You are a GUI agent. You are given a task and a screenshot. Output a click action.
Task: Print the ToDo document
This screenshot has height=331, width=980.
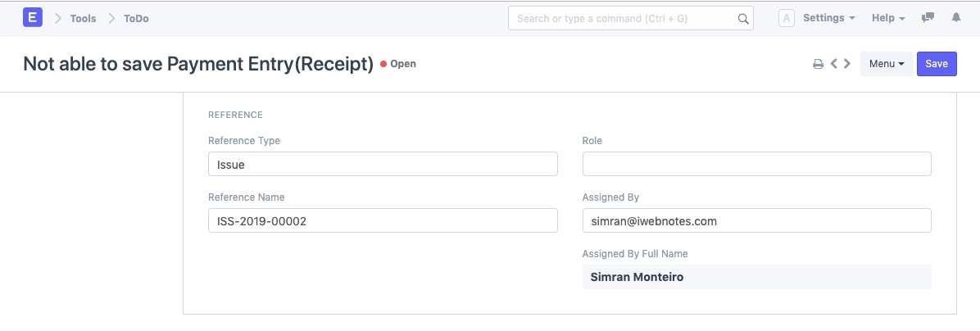pyautogui.click(x=818, y=64)
